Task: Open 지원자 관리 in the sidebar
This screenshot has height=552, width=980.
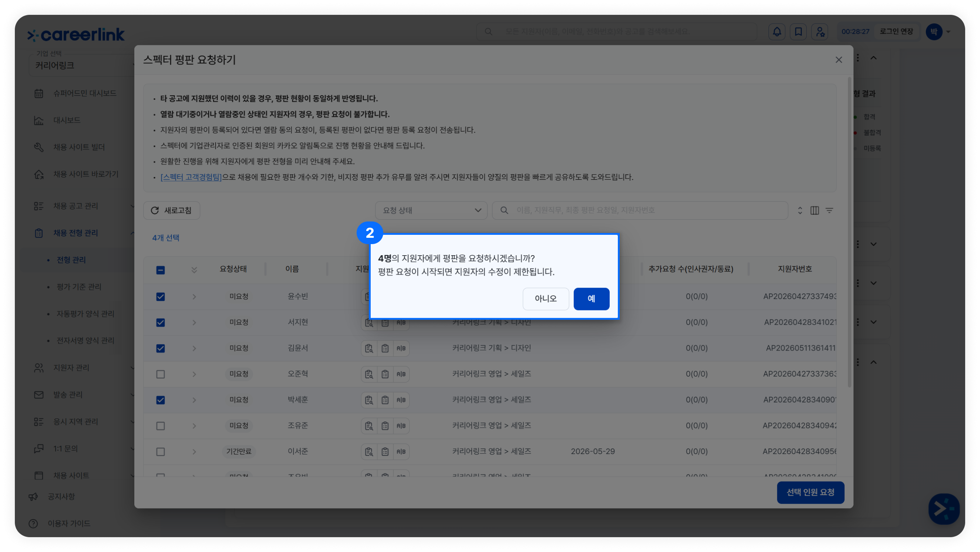Action: 71,368
